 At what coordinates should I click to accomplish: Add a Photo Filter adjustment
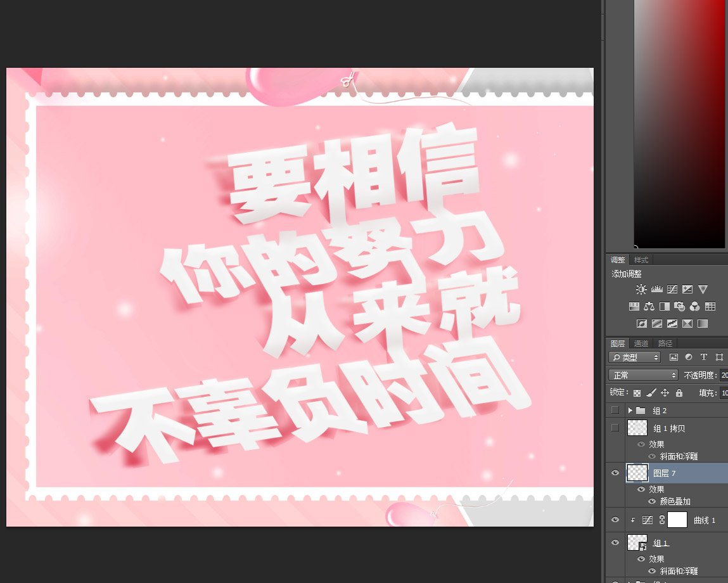click(x=680, y=306)
